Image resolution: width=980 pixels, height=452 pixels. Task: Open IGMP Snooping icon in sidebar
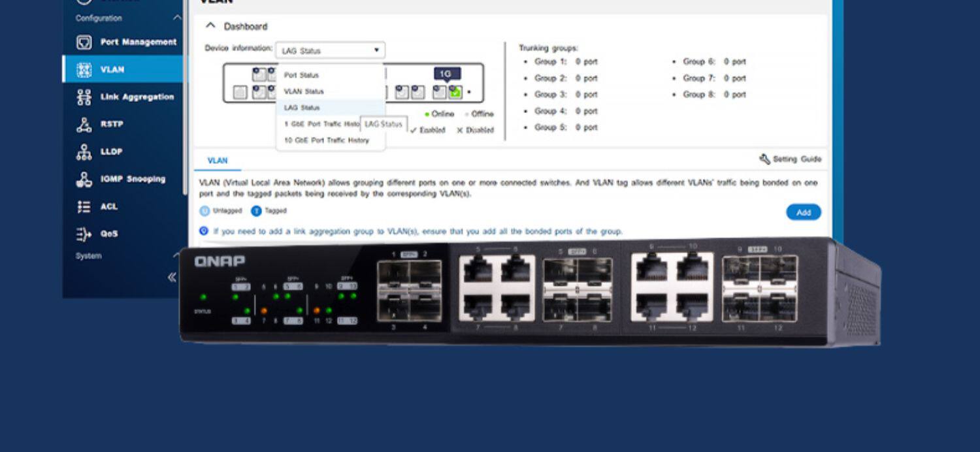tap(84, 180)
